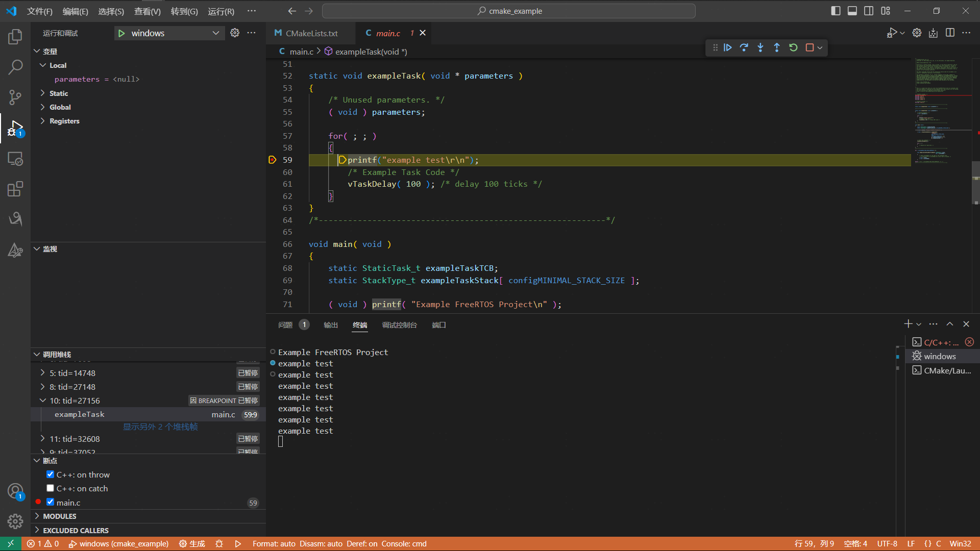This screenshot has height=551, width=980.
Task: Click Step Into in debug toolbar
Action: 761,47
